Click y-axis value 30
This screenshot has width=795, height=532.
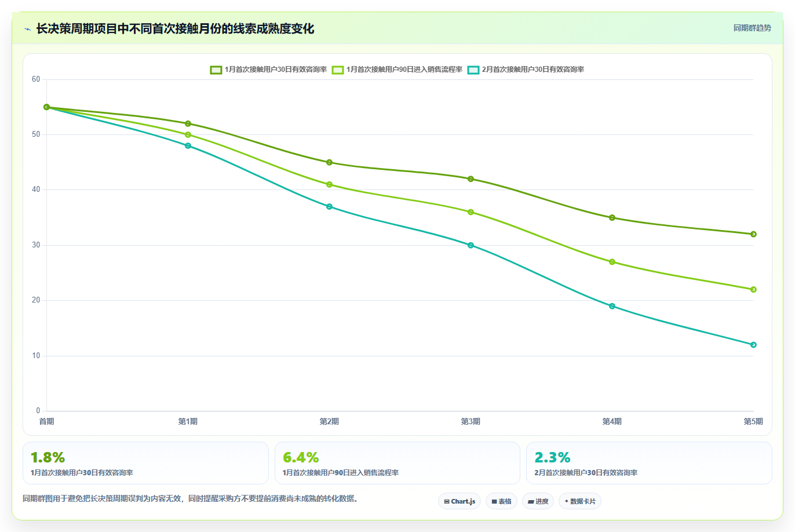(36, 245)
